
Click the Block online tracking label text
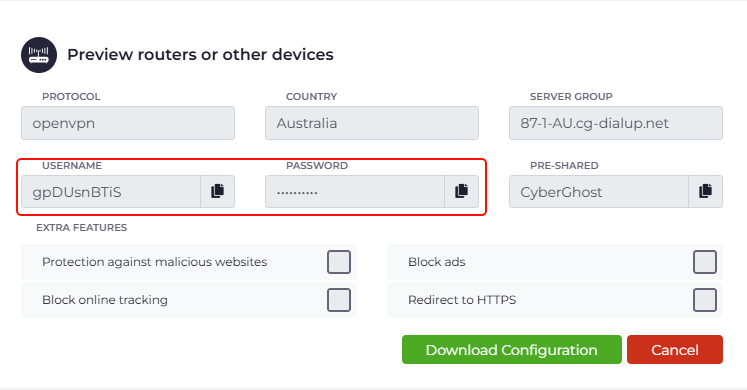click(x=105, y=300)
